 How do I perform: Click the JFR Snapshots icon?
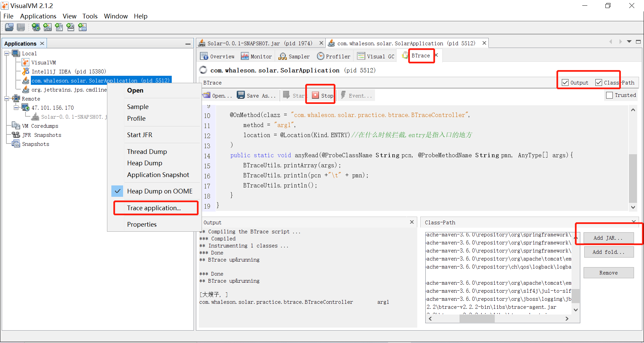click(x=16, y=135)
